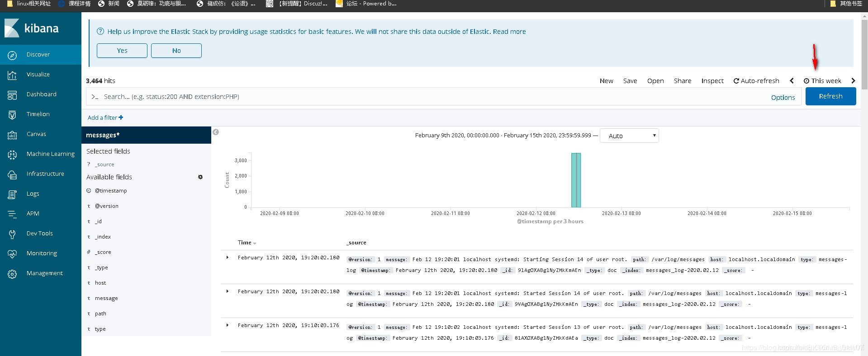
Task: Open New in the top menu
Action: (x=607, y=81)
